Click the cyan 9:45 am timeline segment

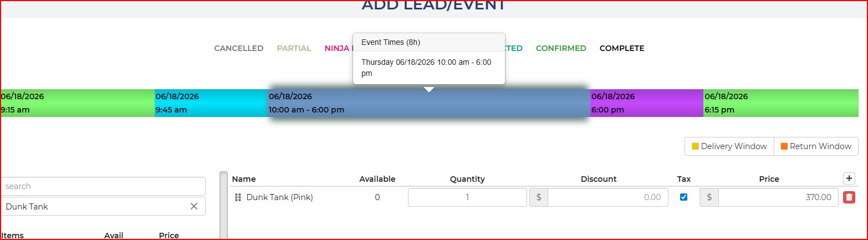coord(211,103)
